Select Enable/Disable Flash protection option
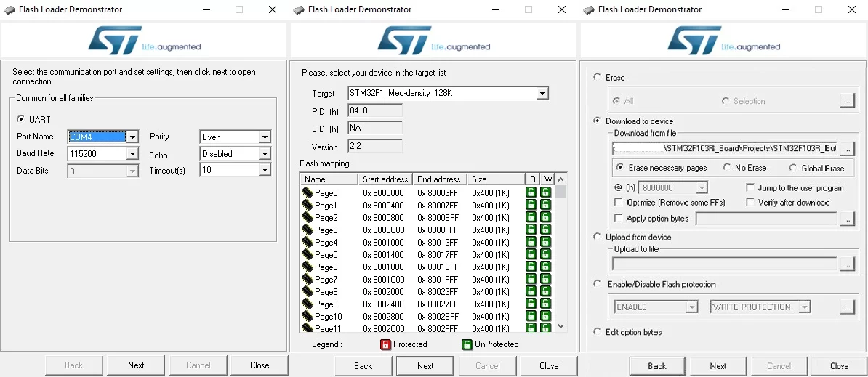Viewport: 868px width, 377px height. (597, 283)
